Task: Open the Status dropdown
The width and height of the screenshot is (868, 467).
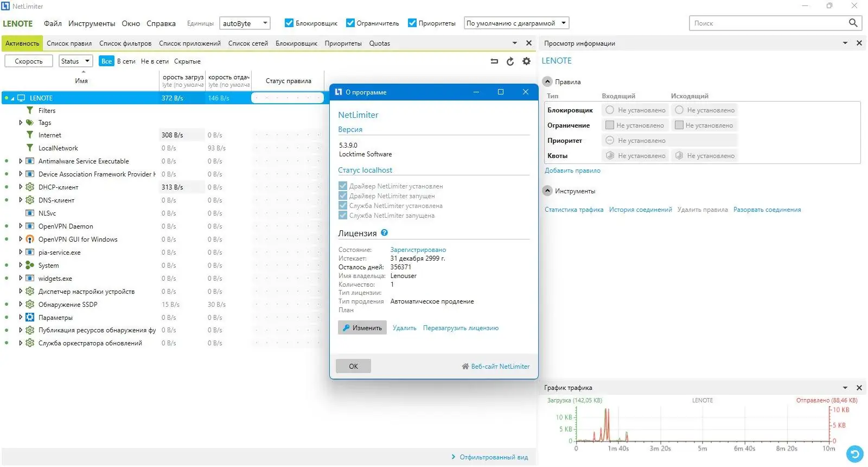Action: tap(75, 61)
